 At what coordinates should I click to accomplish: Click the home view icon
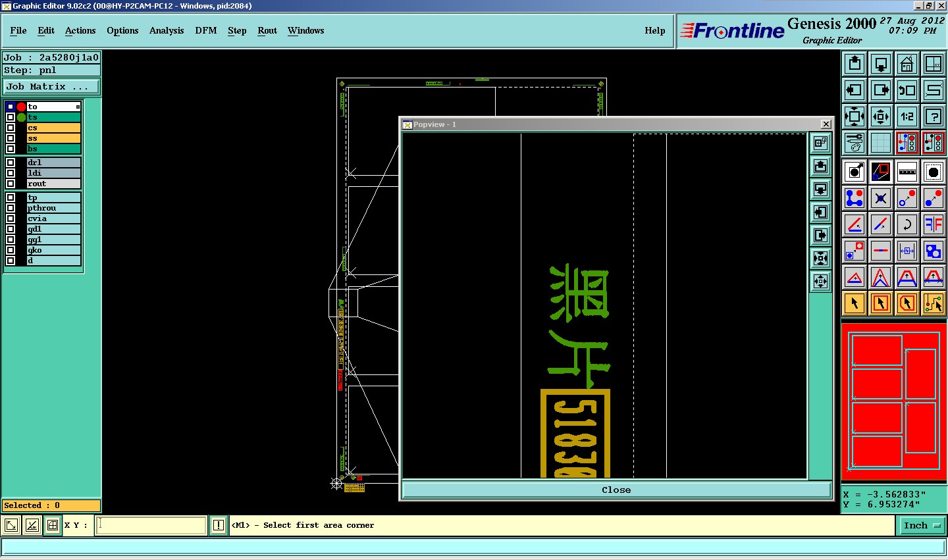pyautogui.click(x=907, y=64)
